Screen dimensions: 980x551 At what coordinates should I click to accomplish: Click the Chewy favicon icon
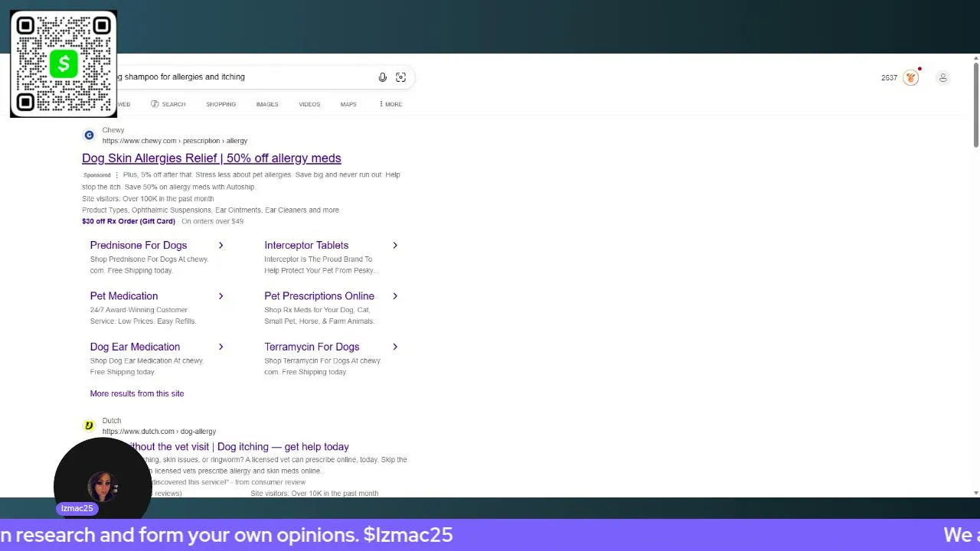(89, 135)
